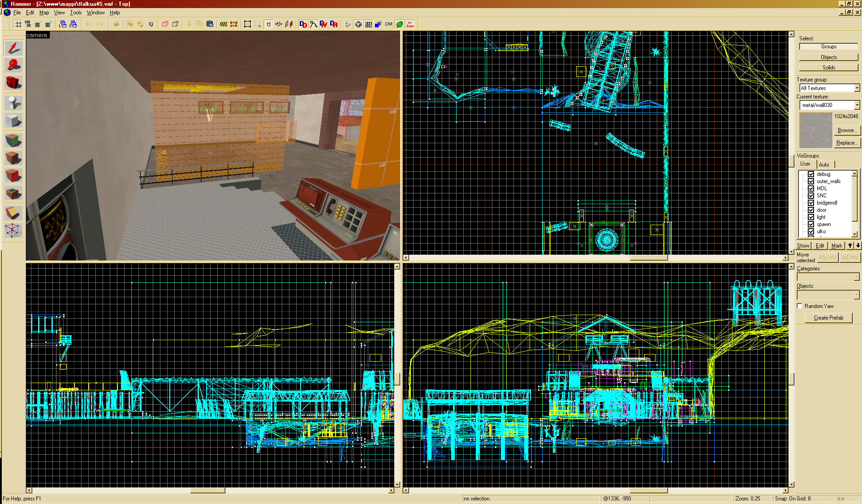Select the Camera tool

13,83
